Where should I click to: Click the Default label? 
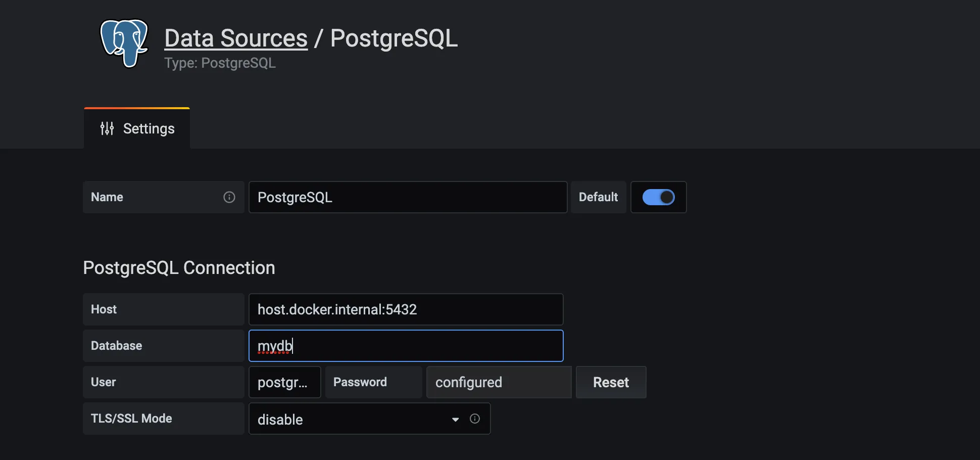pyautogui.click(x=598, y=197)
